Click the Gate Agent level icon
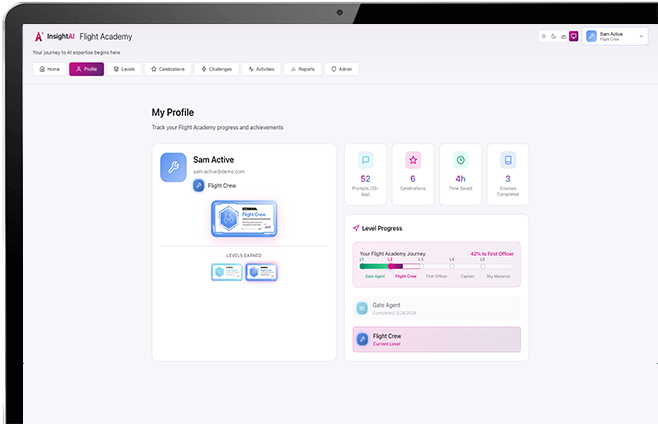Image resolution: width=658 pixels, height=424 pixels. (363, 308)
